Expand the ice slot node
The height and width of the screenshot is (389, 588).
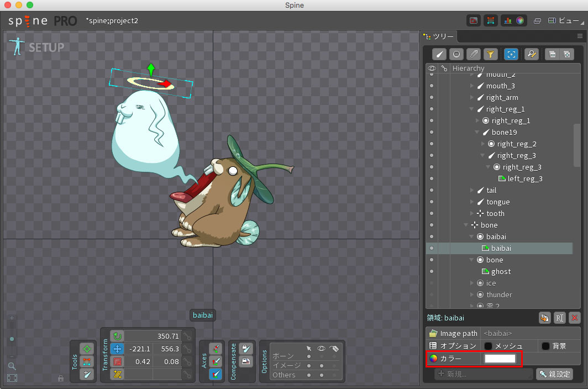(472, 283)
